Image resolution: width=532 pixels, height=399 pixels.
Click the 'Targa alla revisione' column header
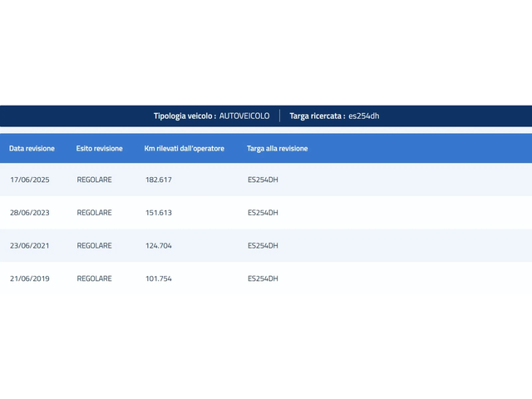tap(278, 149)
